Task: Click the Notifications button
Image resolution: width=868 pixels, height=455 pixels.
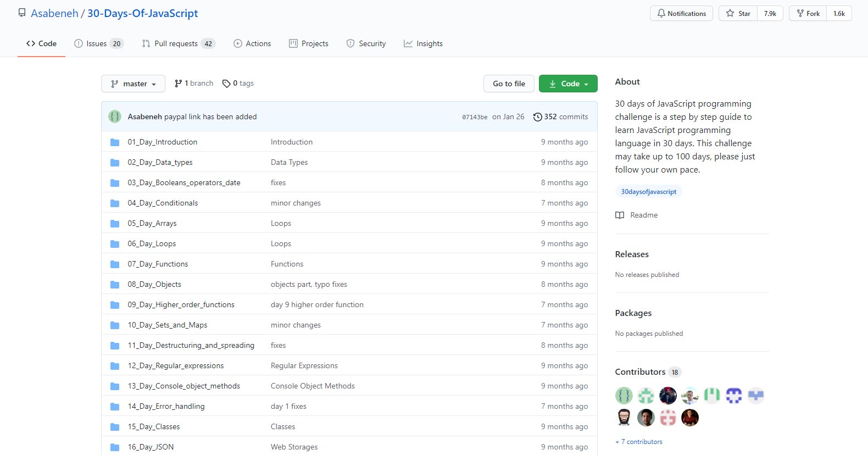Action: (682, 13)
